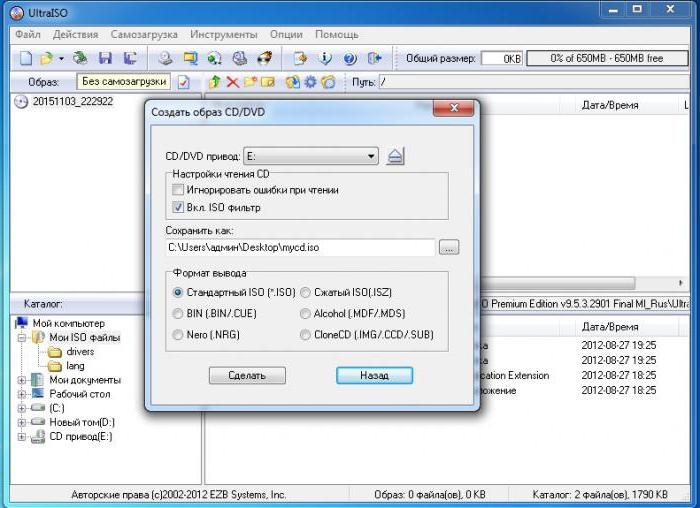Click the blue info toolbar icon
Viewport: 700px width, 508px height.
pos(326,58)
